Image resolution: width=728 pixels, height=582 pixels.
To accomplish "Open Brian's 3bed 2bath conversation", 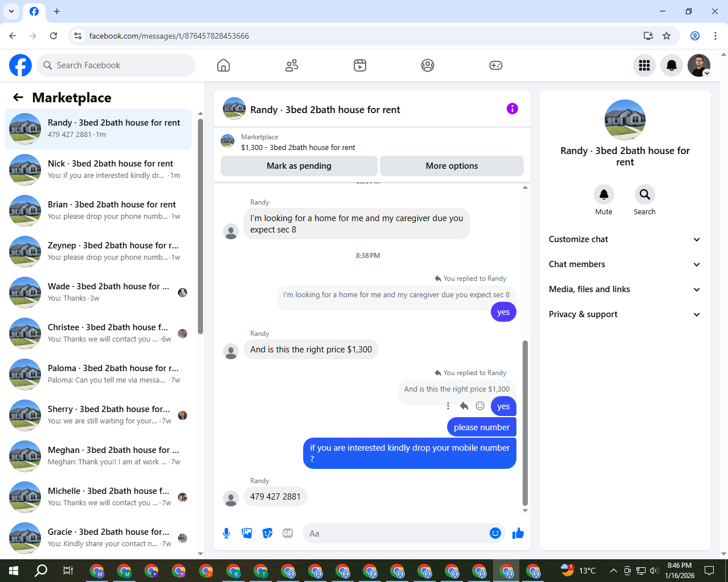I will click(x=98, y=210).
